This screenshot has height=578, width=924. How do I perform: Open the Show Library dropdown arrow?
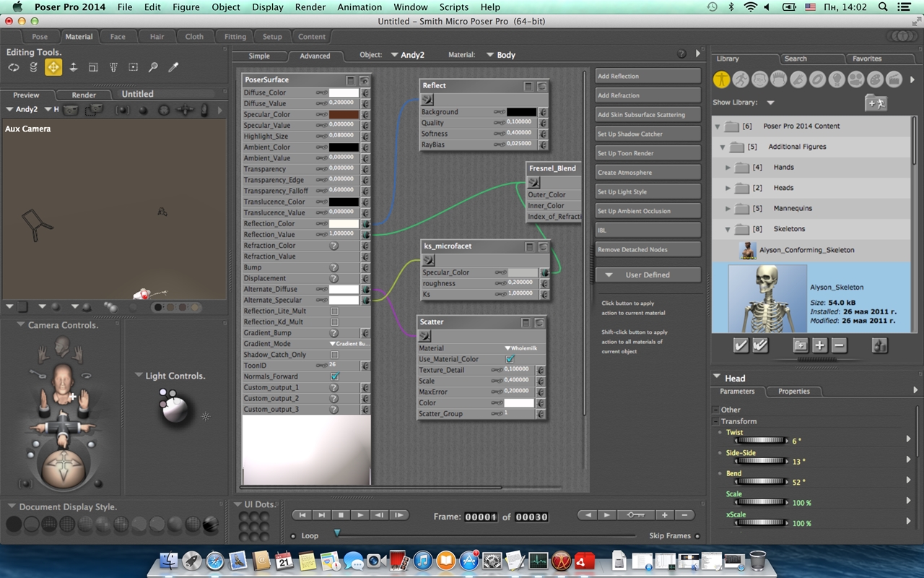pos(771,103)
